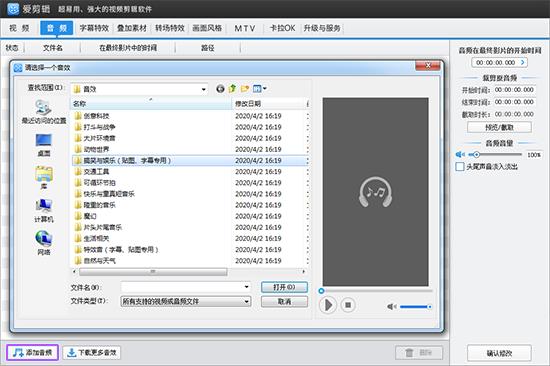The height and width of the screenshot is (366, 550).
Task: Switch to the 转场特效 tab
Action: (170, 28)
